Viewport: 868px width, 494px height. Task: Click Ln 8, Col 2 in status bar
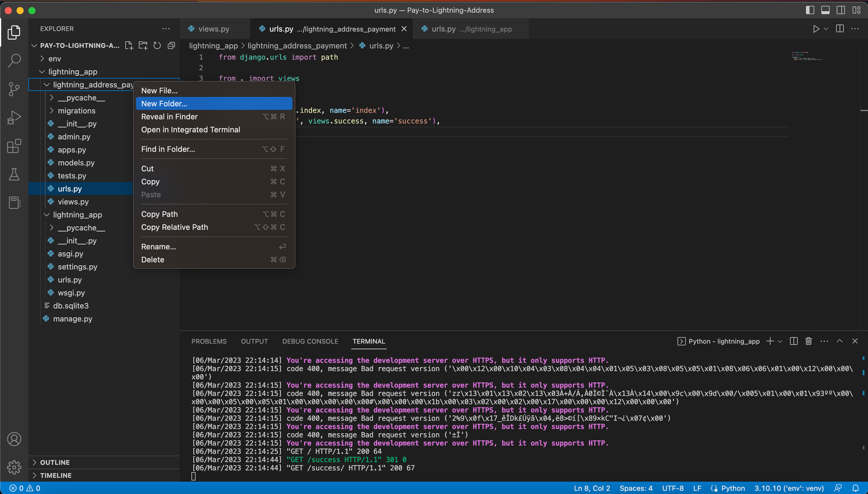click(x=592, y=488)
